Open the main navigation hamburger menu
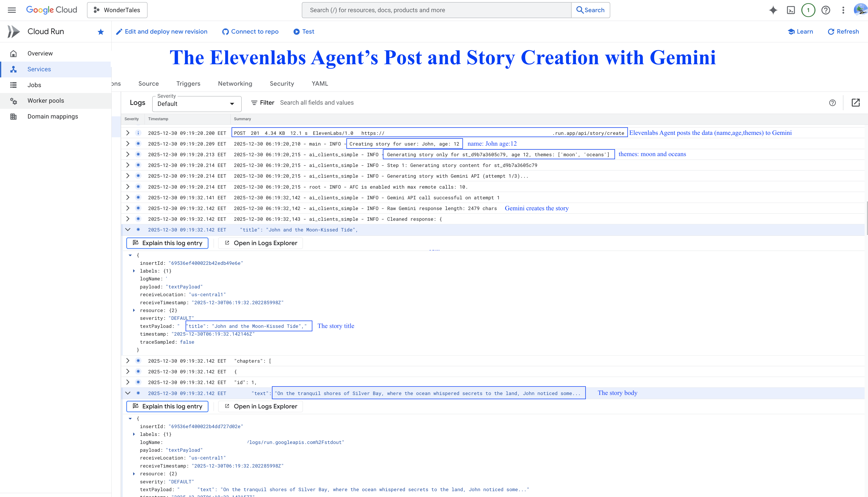 click(x=12, y=10)
